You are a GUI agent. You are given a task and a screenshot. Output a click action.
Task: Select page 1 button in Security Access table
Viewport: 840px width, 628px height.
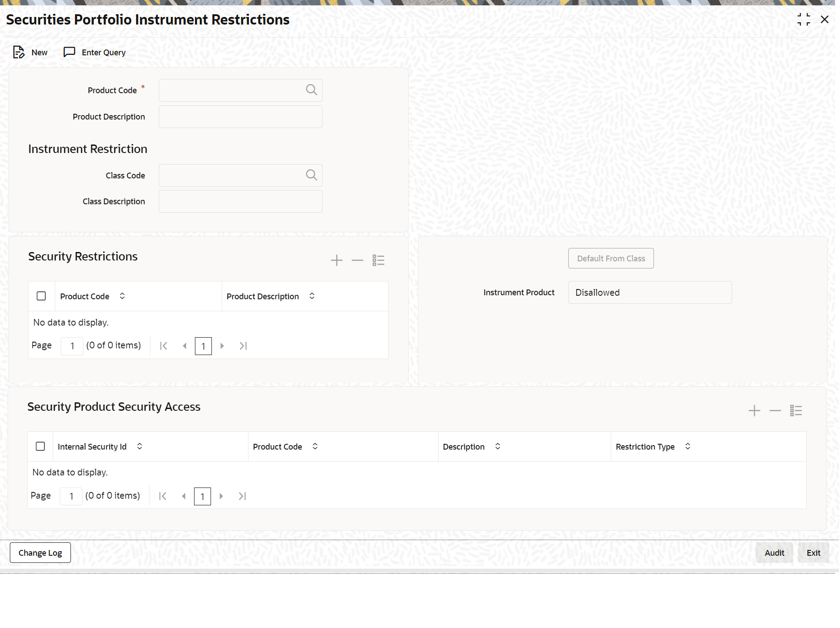click(203, 496)
